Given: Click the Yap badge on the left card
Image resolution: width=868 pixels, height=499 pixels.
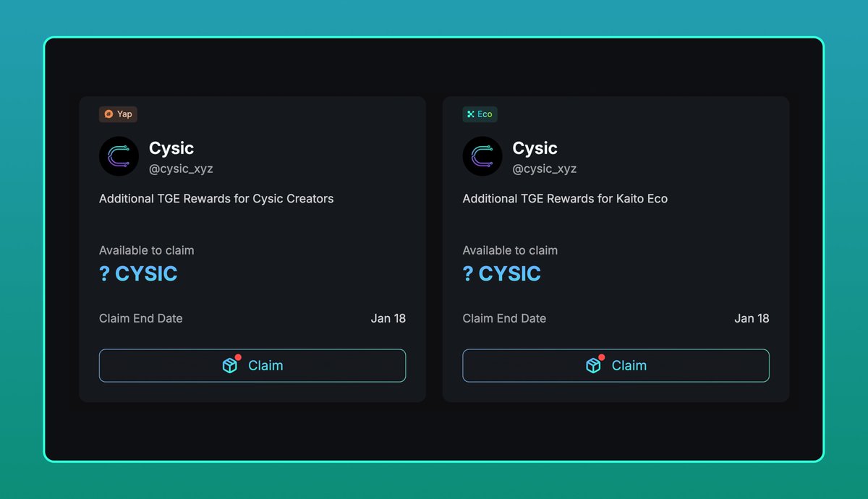Looking at the screenshot, I should click(x=118, y=114).
